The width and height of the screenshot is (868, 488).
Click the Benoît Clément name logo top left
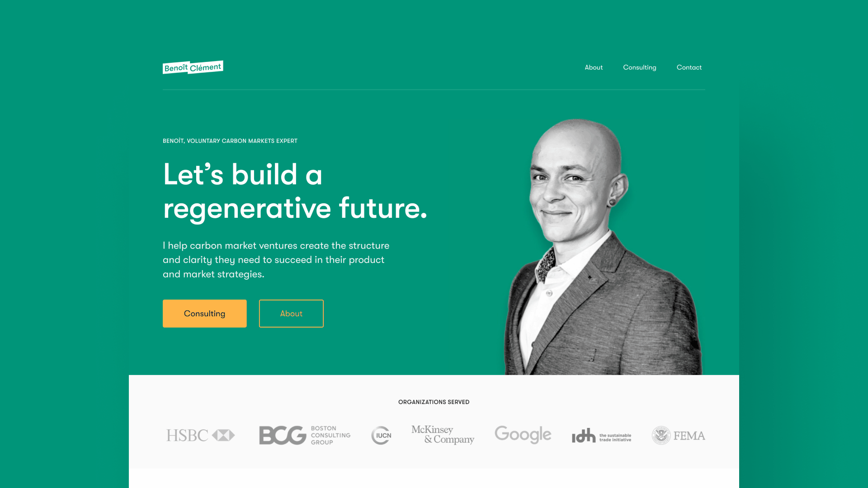(x=193, y=67)
